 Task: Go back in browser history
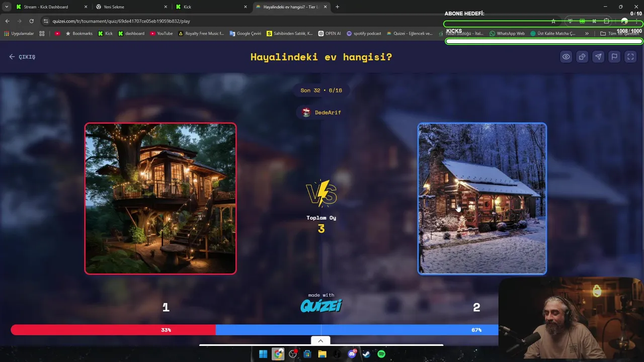[x=7, y=21]
